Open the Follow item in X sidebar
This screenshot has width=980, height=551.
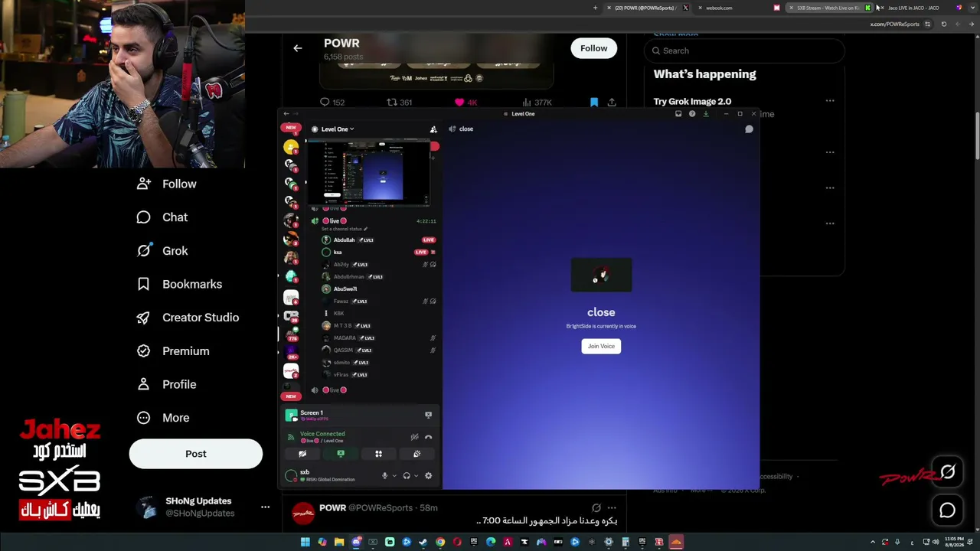[x=166, y=184]
